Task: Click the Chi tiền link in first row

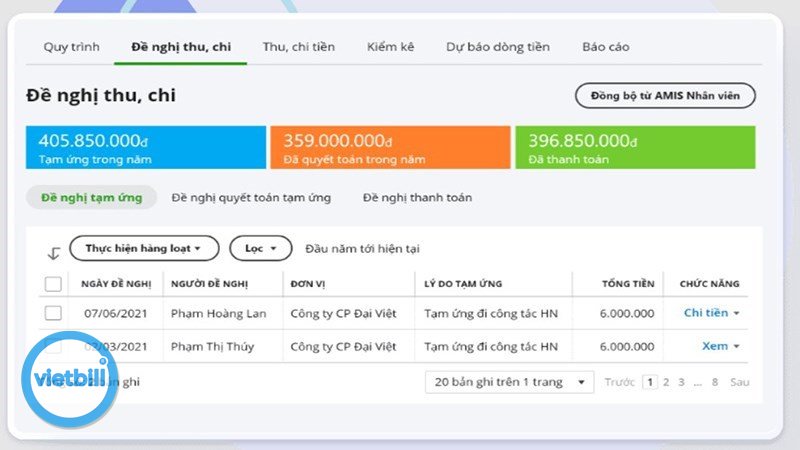Action: (x=705, y=314)
